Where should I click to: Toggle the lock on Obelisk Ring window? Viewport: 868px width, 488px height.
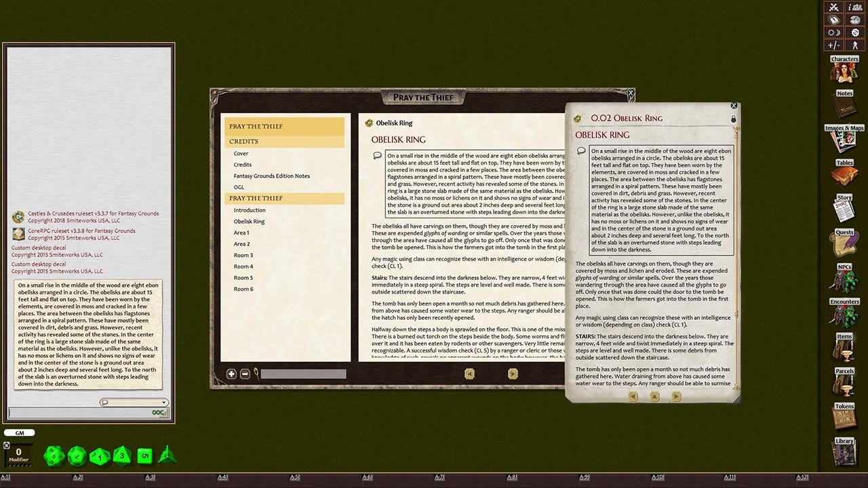coord(732,118)
